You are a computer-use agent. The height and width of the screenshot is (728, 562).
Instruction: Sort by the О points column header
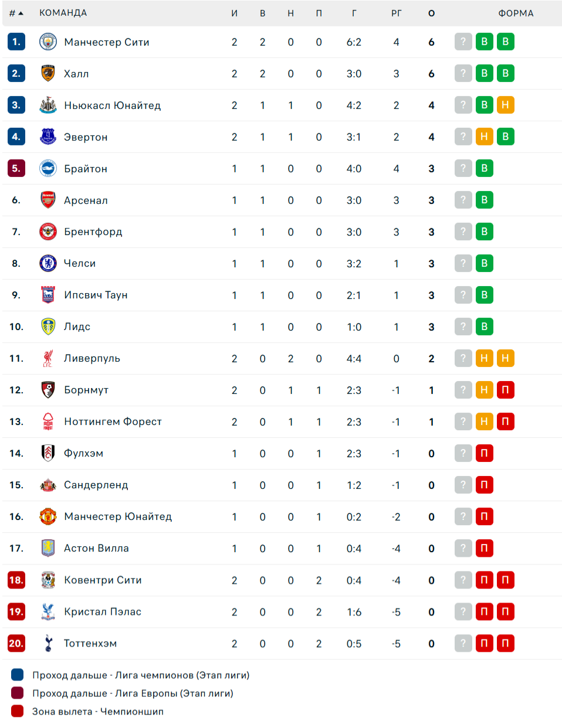pos(431,13)
